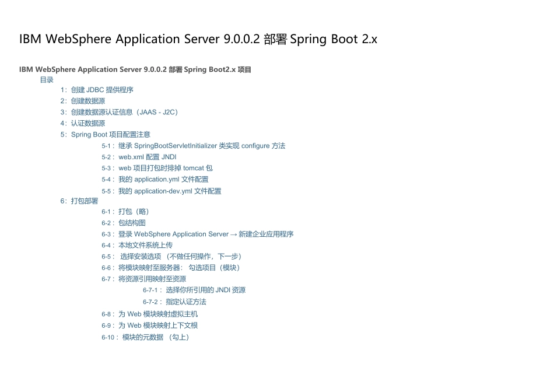Go to 6-7-1 选择你所引用的 JNDI 资源

[x=194, y=290]
